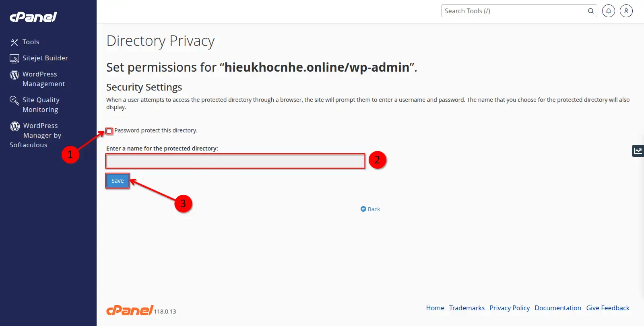The width and height of the screenshot is (644, 326).
Task: Click the WordPress Manager by Softaculous icon
Action: point(15,126)
